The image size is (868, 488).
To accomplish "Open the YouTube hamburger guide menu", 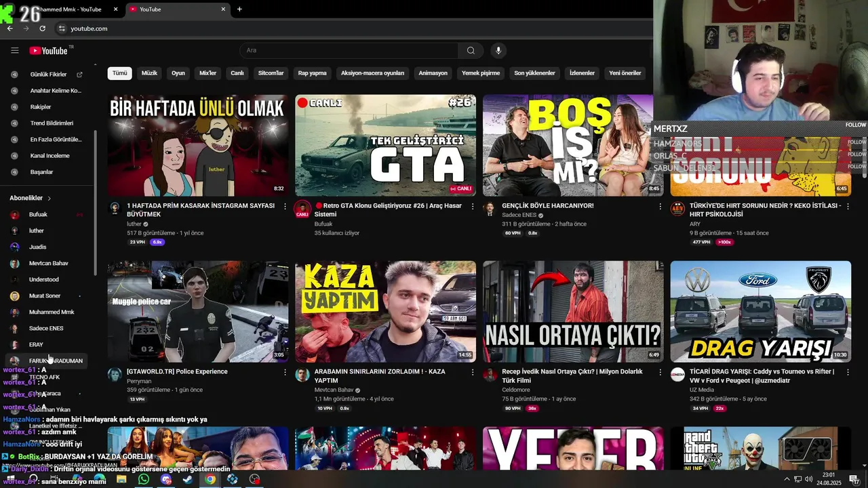I will coord(14,50).
